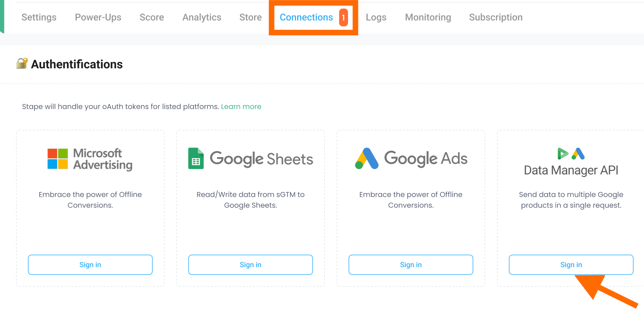Switch to the Power-Ups tab
This screenshot has height=309, width=644.
click(98, 17)
